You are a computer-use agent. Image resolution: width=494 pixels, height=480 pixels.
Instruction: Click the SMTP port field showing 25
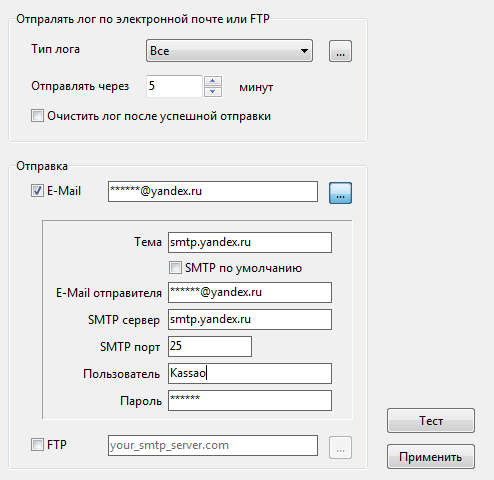(x=210, y=346)
